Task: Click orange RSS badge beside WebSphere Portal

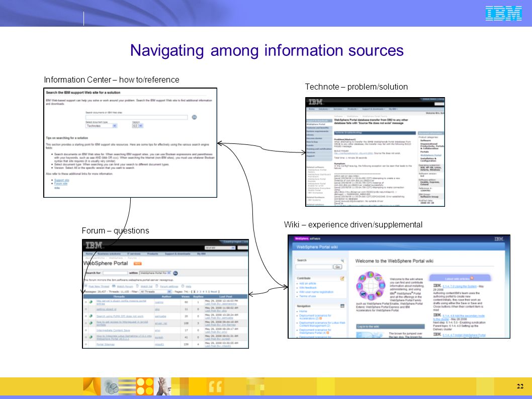Action: coord(137,264)
